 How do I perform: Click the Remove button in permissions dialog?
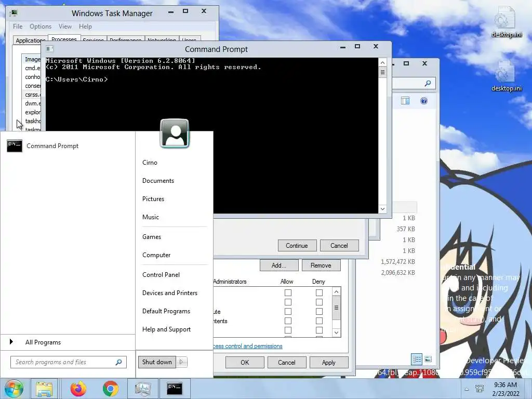pyautogui.click(x=321, y=265)
